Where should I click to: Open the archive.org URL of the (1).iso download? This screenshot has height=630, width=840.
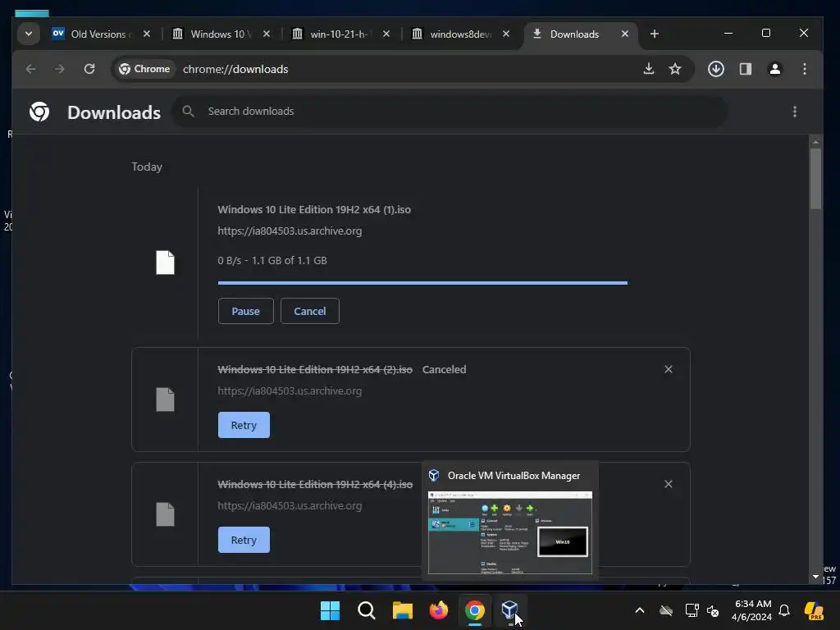pyautogui.click(x=290, y=231)
